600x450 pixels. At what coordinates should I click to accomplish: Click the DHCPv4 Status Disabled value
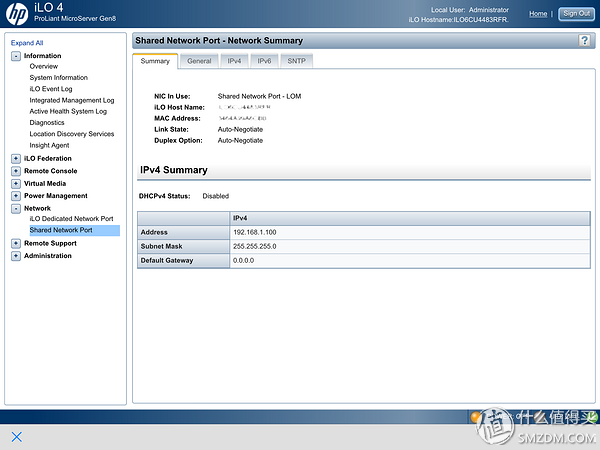pos(216,196)
